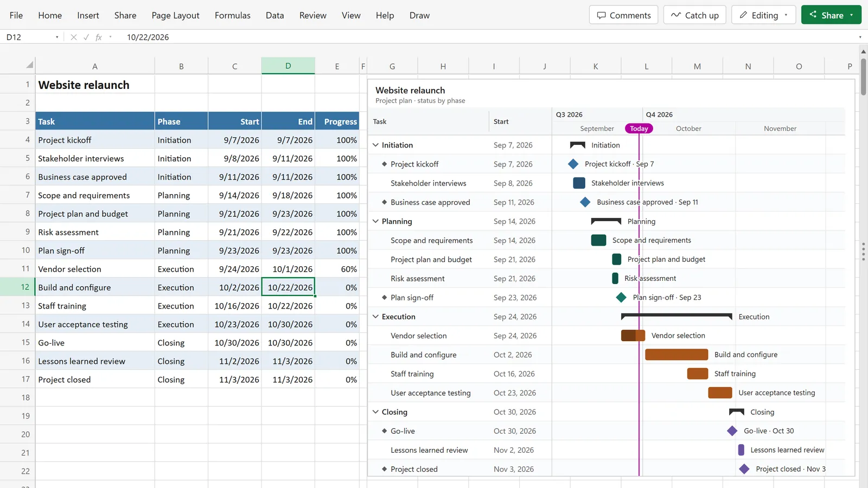Open the File menu
The height and width of the screenshot is (488, 868).
click(16, 15)
